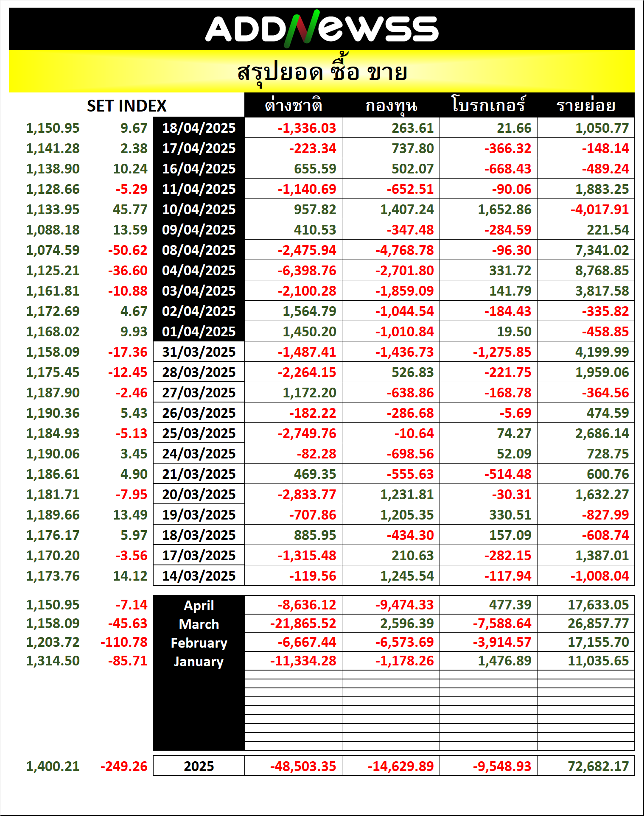
Task: Click year-start index 1,400.21
Action: (53, 766)
